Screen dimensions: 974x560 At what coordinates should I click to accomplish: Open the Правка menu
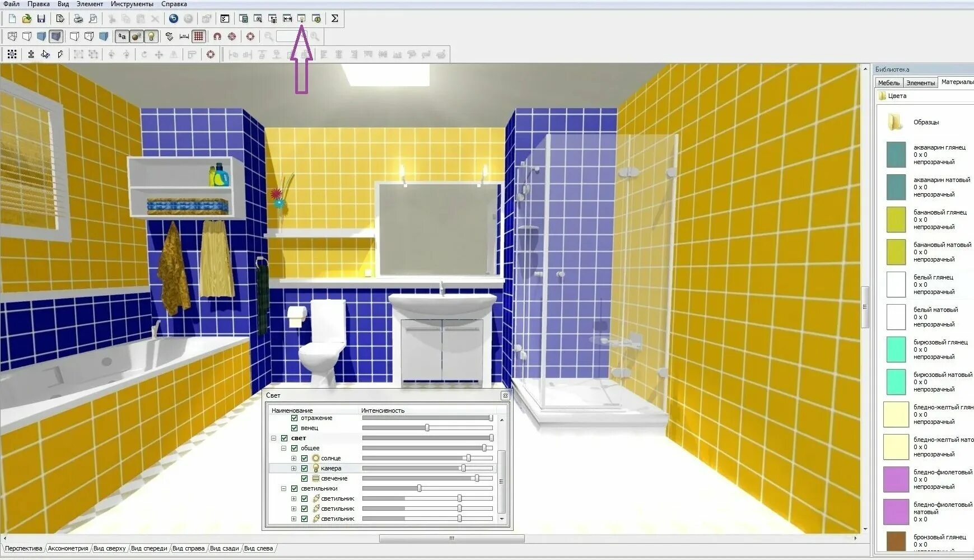39,4
